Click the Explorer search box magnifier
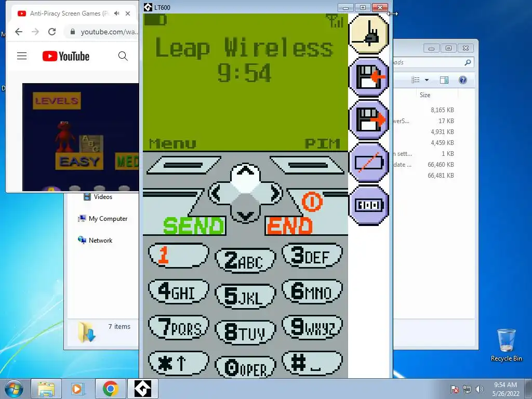The width and height of the screenshot is (532, 399). pyautogui.click(x=468, y=62)
